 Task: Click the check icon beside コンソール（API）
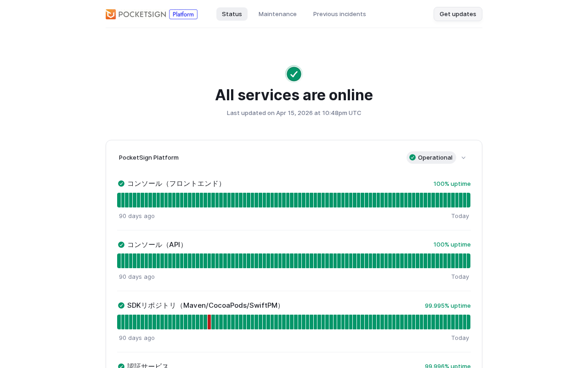point(121,245)
